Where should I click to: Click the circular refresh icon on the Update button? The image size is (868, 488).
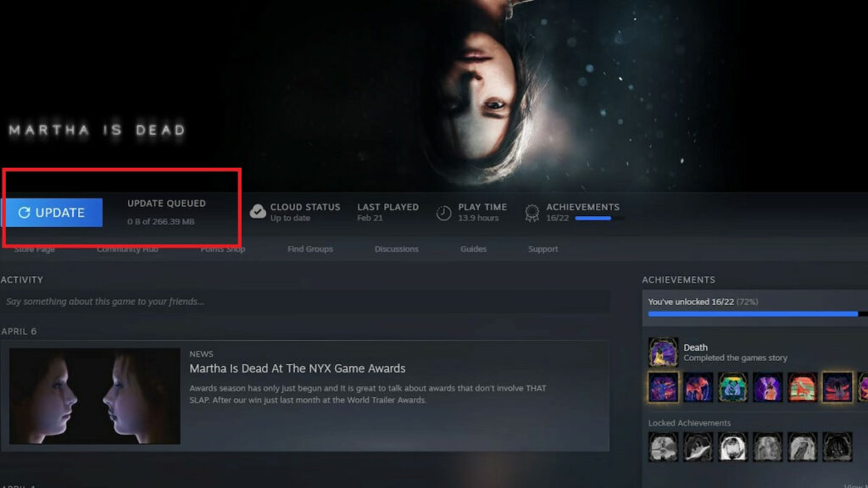tap(24, 213)
